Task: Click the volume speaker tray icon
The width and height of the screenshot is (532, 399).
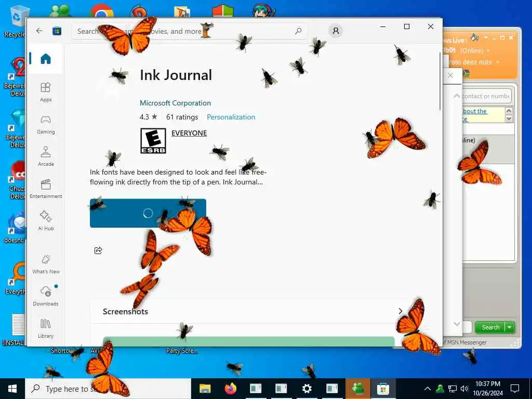Action: (x=464, y=389)
